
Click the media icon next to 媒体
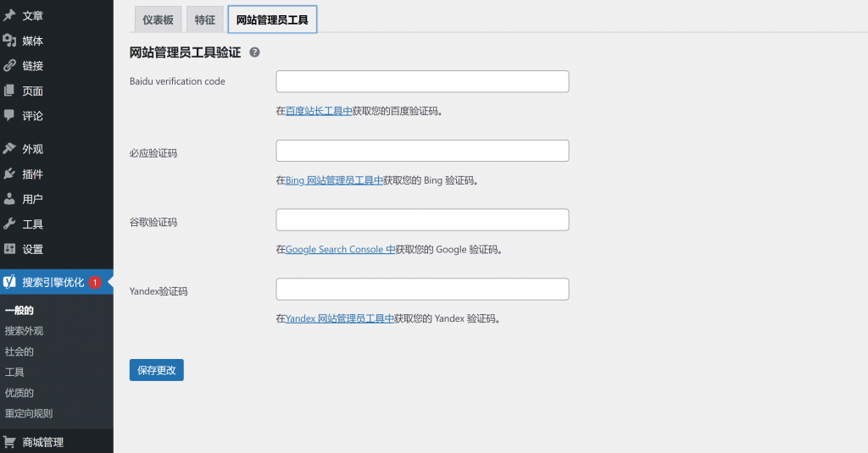point(9,41)
